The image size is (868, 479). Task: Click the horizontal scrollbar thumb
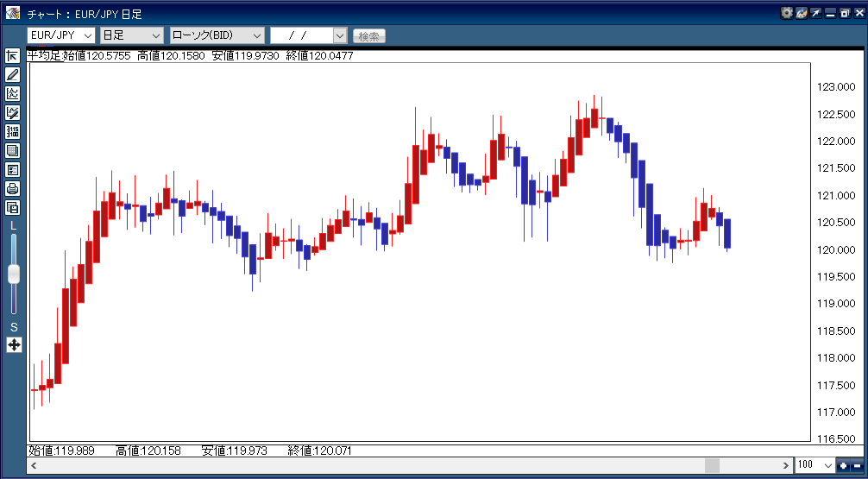712,465
